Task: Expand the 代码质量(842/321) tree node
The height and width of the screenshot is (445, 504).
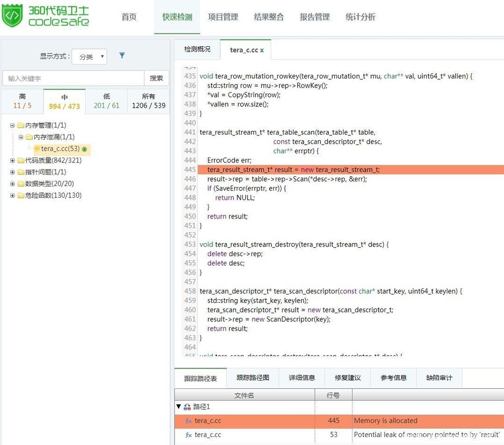Action: coord(12,160)
